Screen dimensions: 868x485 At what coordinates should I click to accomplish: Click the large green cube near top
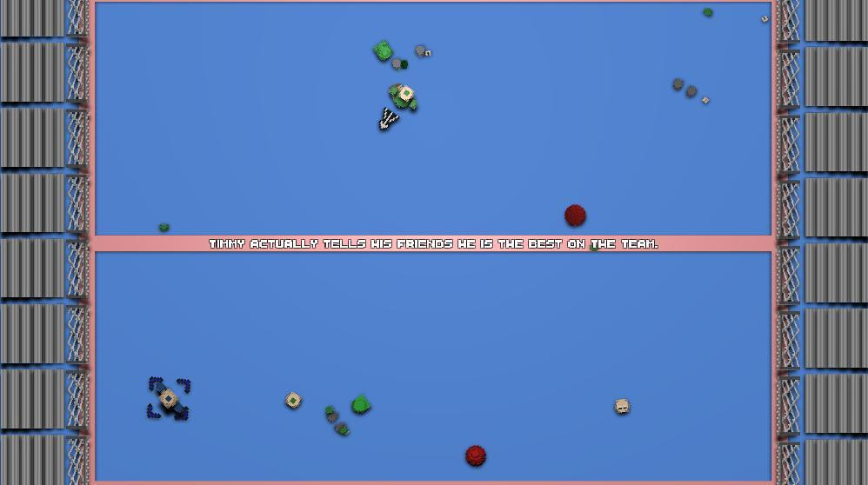click(x=383, y=51)
